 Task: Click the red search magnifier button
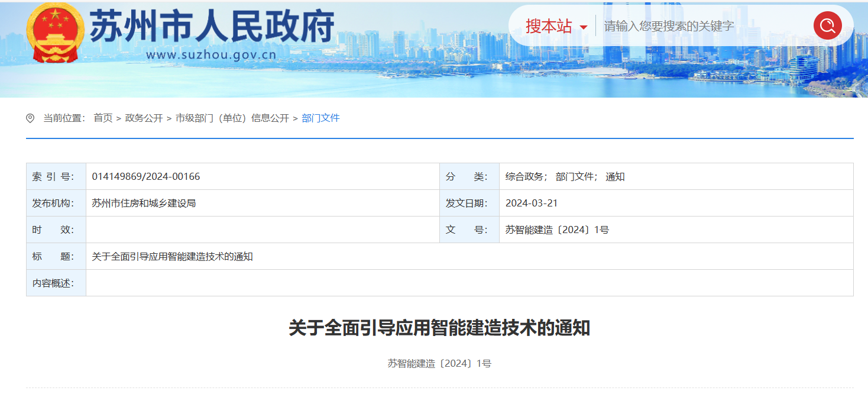pos(827,25)
